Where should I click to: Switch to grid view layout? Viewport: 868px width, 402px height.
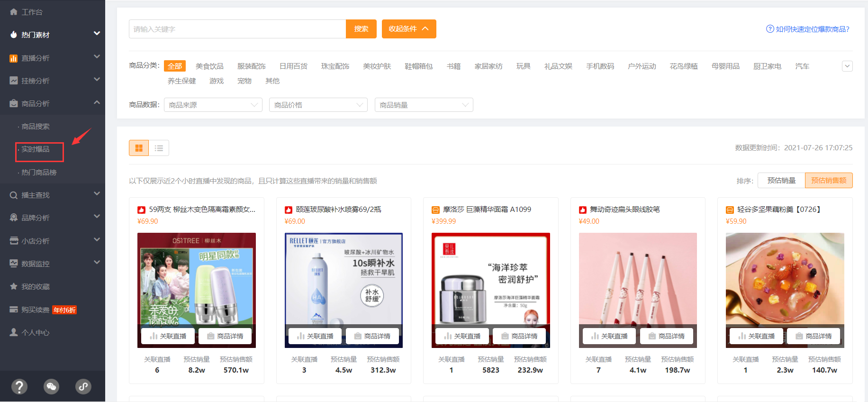(x=139, y=148)
